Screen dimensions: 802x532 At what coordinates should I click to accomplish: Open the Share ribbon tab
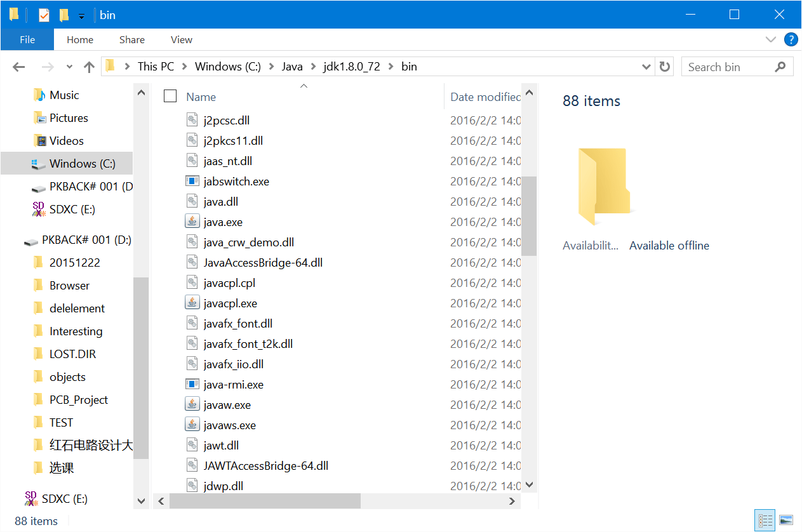131,39
